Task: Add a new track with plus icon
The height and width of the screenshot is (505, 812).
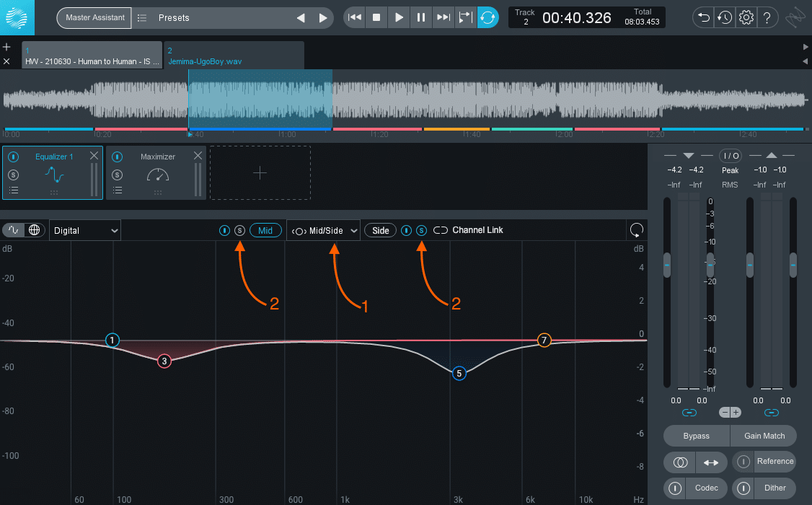Action: [x=6, y=47]
